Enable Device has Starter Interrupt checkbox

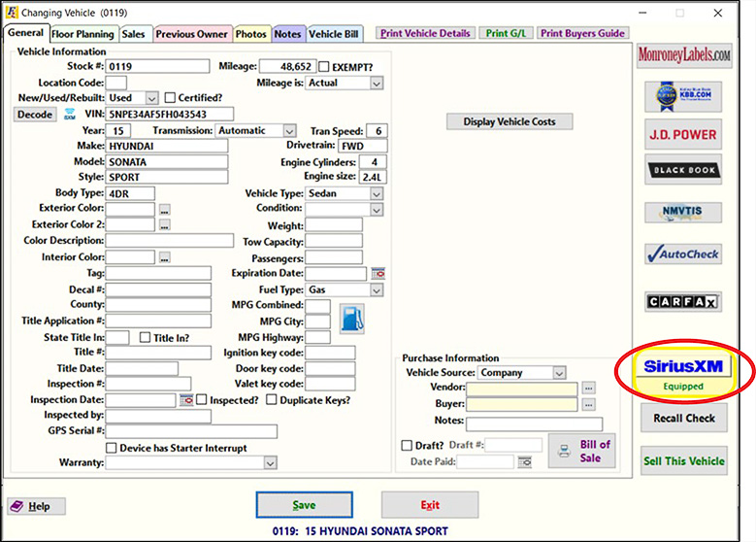coord(111,448)
